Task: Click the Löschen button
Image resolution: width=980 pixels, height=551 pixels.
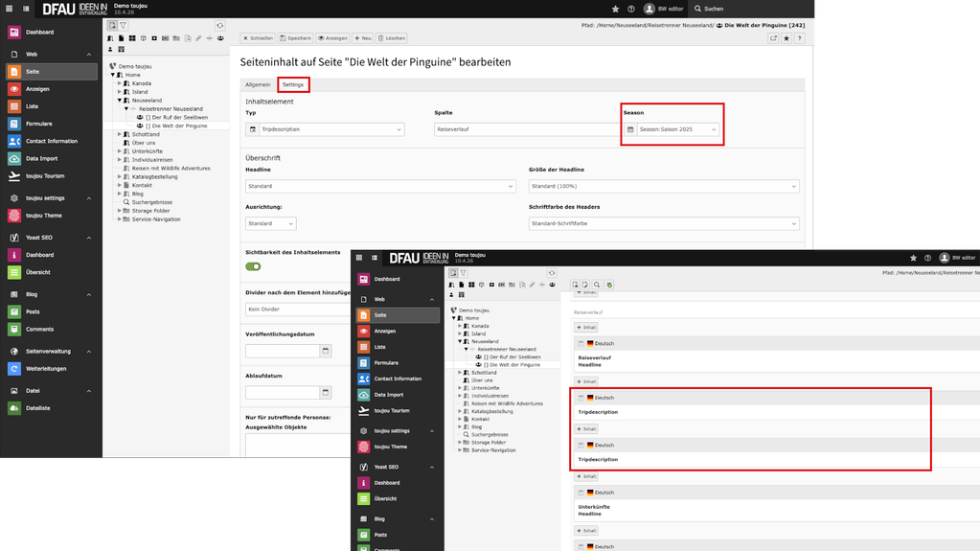Action: [x=392, y=38]
